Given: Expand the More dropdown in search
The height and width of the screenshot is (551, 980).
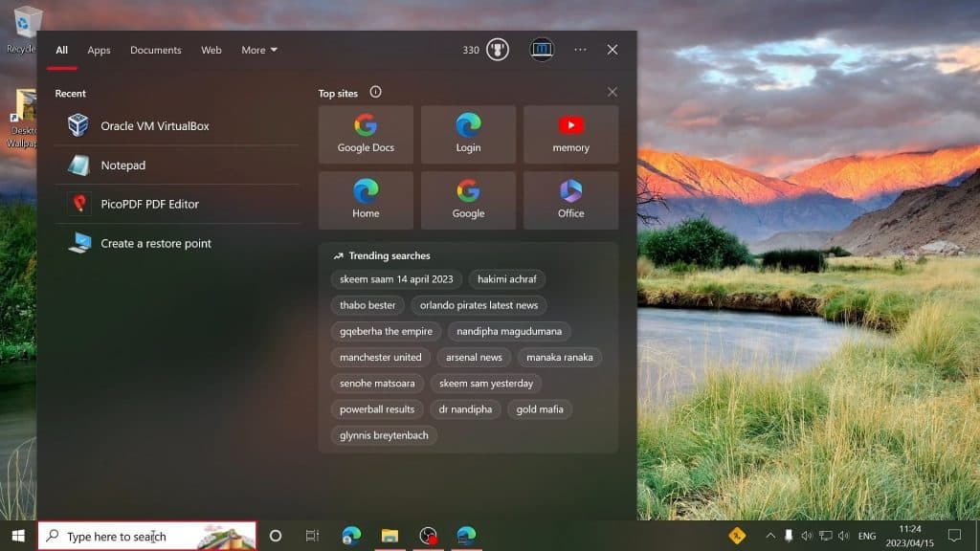Looking at the screenshot, I should pyautogui.click(x=259, y=50).
